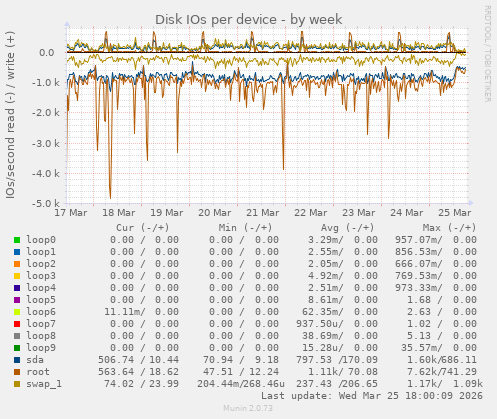
Task: Click the Cur (-/+) column header
Action: click(143, 228)
